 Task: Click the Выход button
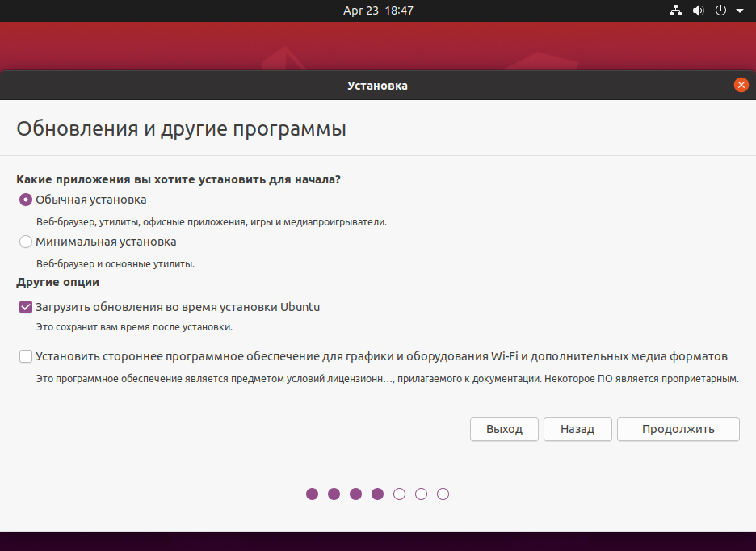pos(504,429)
